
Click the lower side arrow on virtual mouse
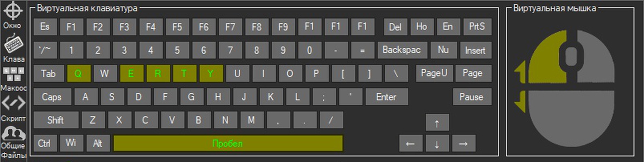(x=520, y=101)
